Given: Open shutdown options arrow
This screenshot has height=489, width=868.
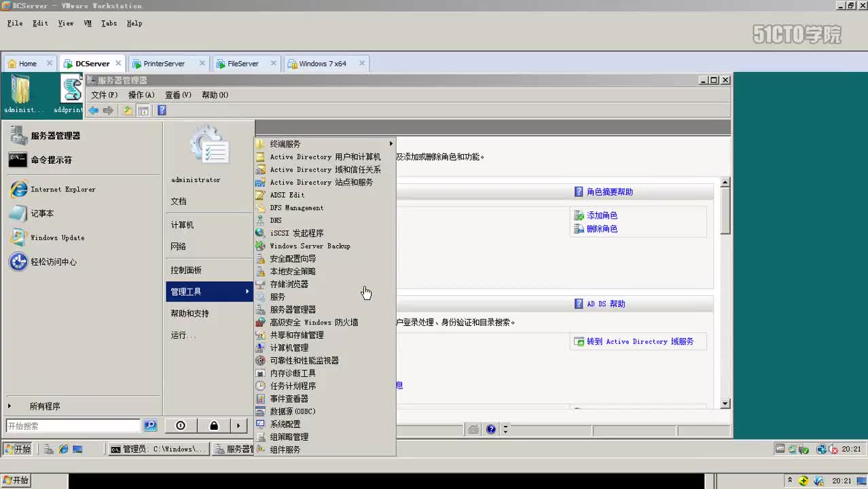Looking at the screenshot, I should 238,426.
